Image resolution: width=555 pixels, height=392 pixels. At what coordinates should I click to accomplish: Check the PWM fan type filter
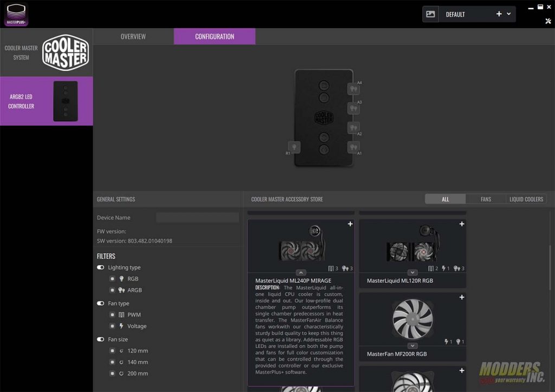pyautogui.click(x=112, y=315)
